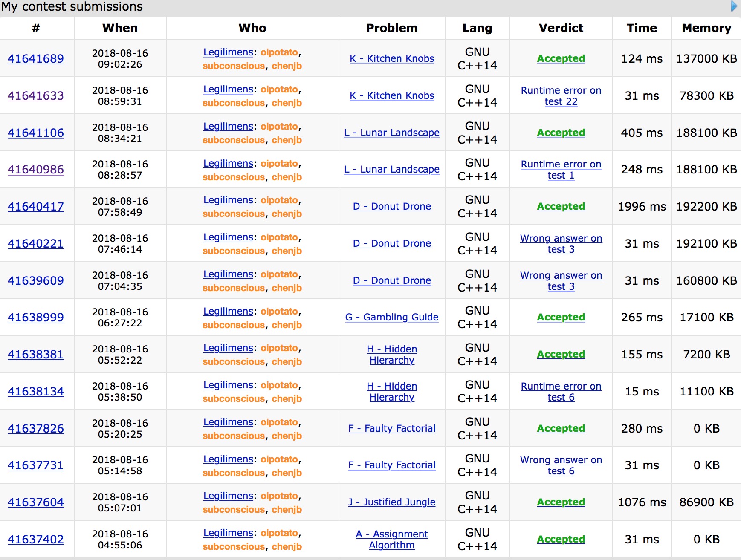Click the Verdict column header

[x=561, y=28]
